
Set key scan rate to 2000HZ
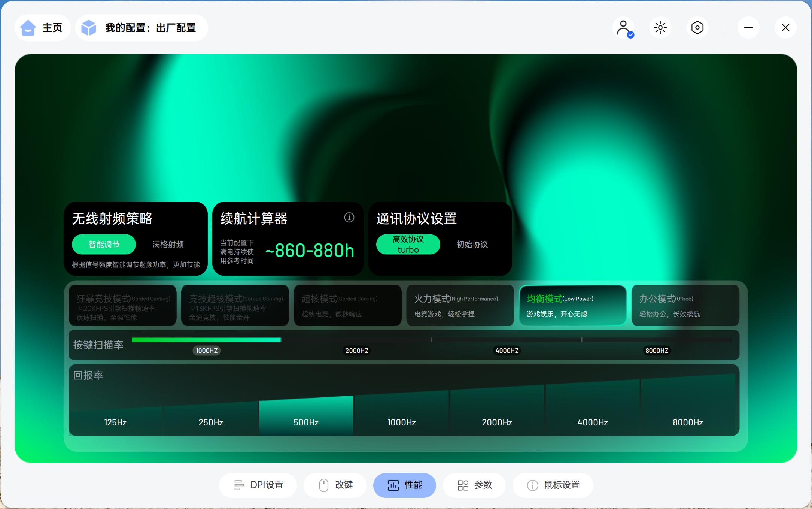357,350
